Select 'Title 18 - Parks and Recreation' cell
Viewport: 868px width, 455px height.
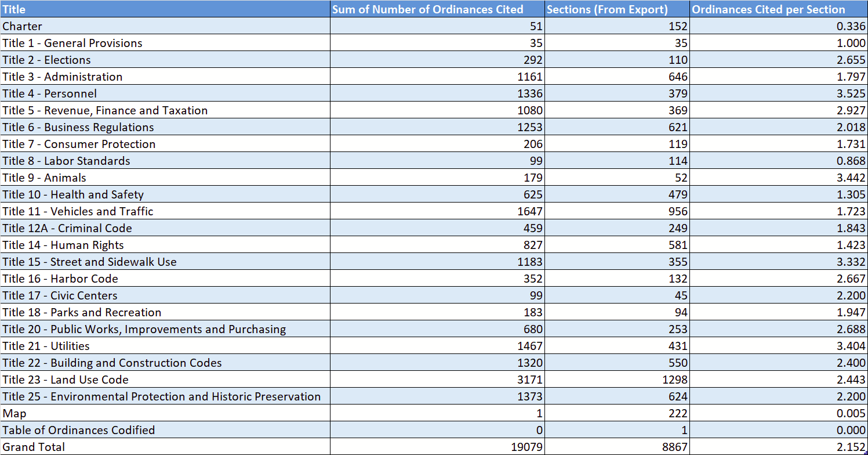coord(165,312)
